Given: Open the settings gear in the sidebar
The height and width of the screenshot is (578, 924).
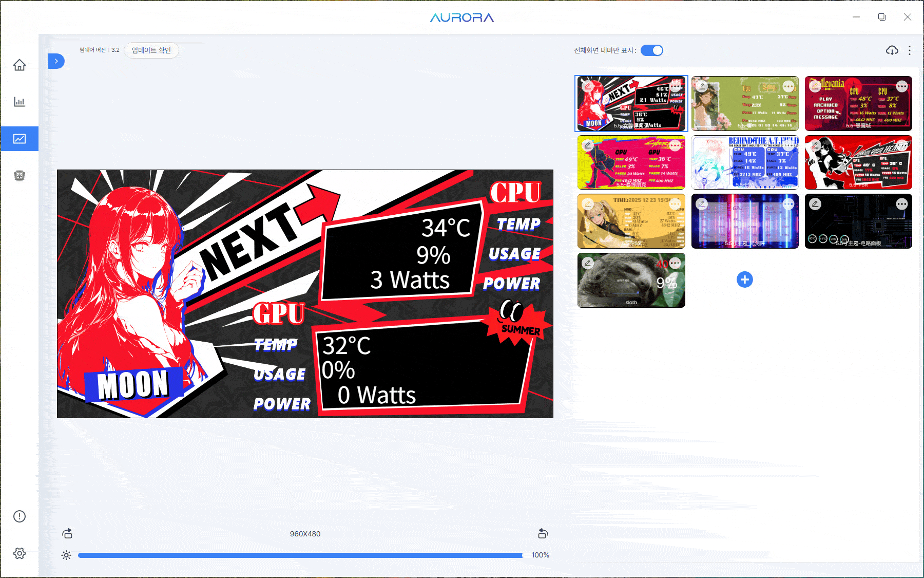Looking at the screenshot, I should (x=20, y=553).
